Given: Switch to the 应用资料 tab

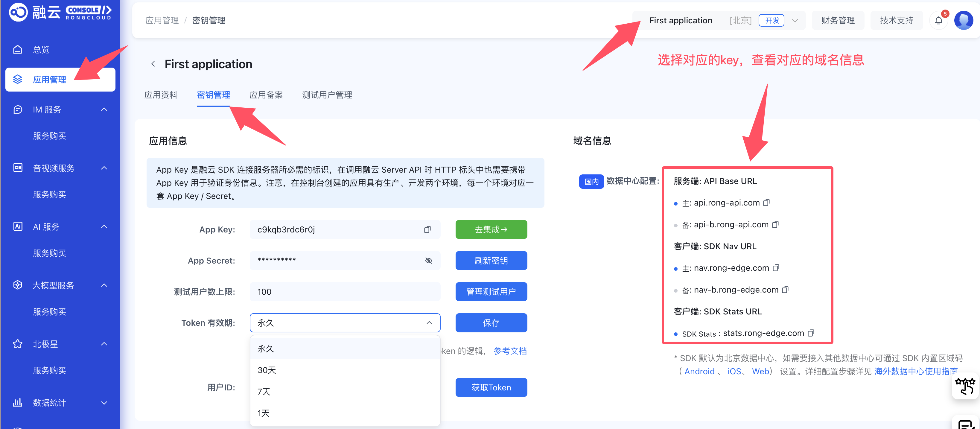Looking at the screenshot, I should 161,95.
